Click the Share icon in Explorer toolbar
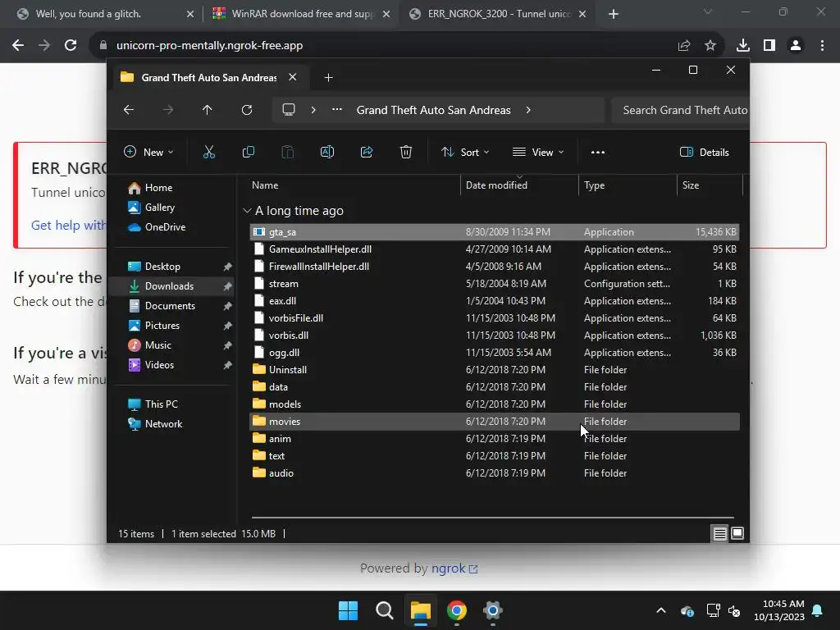The image size is (840, 630). pyautogui.click(x=367, y=152)
